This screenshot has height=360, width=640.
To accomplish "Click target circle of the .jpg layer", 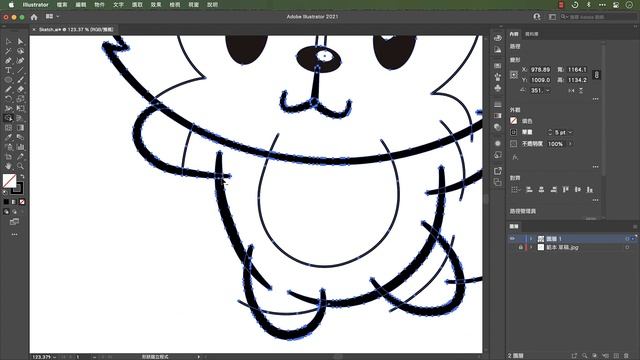I will click(627, 247).
